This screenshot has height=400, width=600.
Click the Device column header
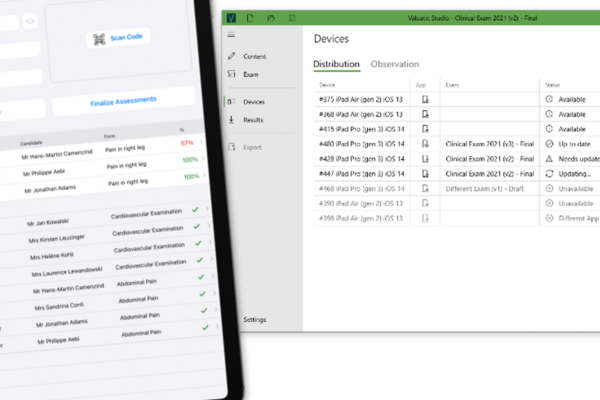pyautogui.click(x=327, y=85)
